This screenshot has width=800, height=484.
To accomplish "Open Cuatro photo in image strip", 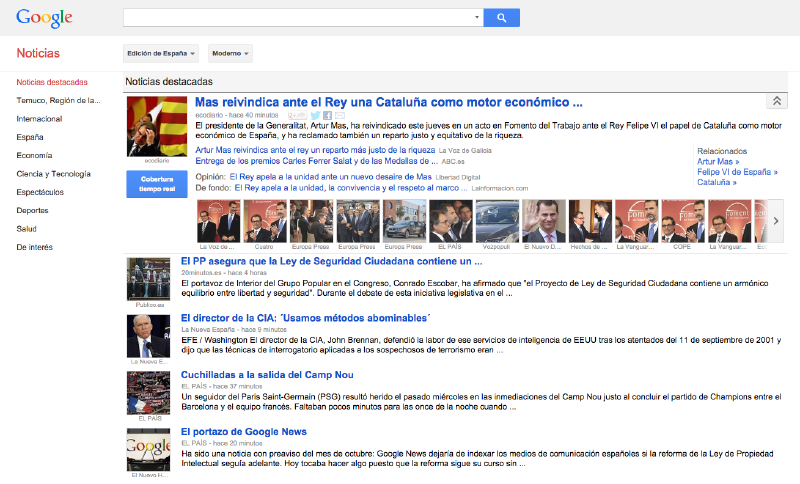I will [x=265, y=221].
